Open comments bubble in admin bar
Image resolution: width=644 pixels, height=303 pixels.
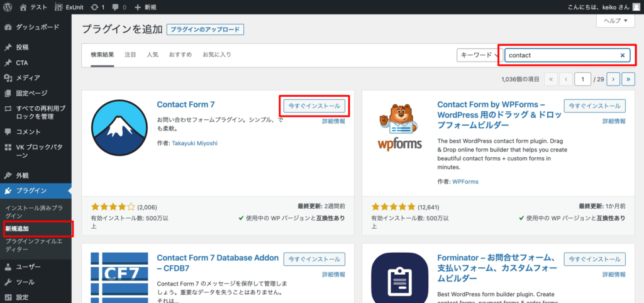coord(119,7)
